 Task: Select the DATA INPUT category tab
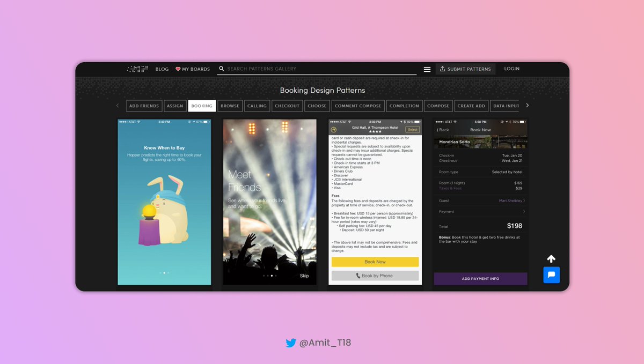pos(505,106)
